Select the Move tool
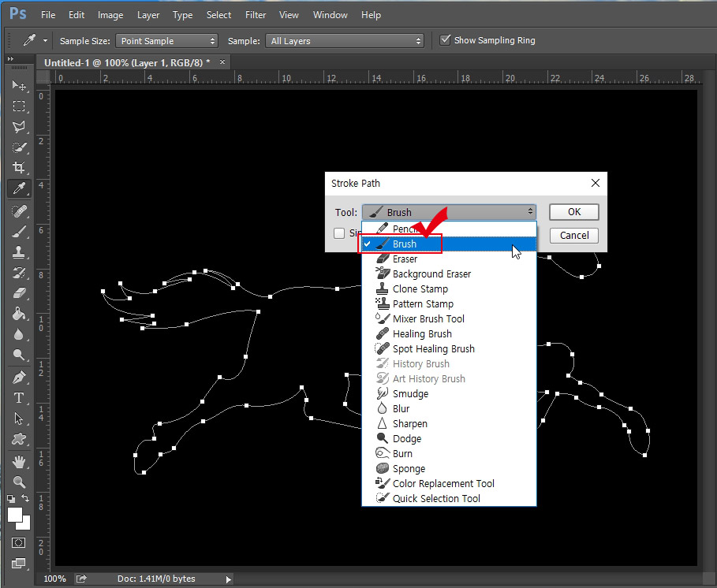Screen dimensions: 717x588 pos(19,85)
